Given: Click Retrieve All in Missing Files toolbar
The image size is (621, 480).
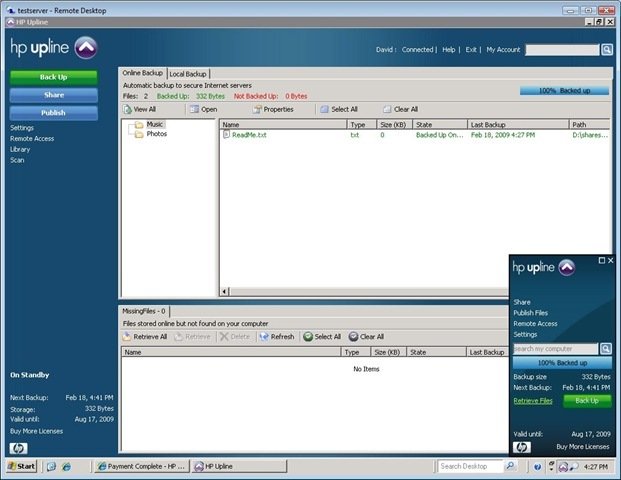Looking at the screenshot, I should 145,337.
